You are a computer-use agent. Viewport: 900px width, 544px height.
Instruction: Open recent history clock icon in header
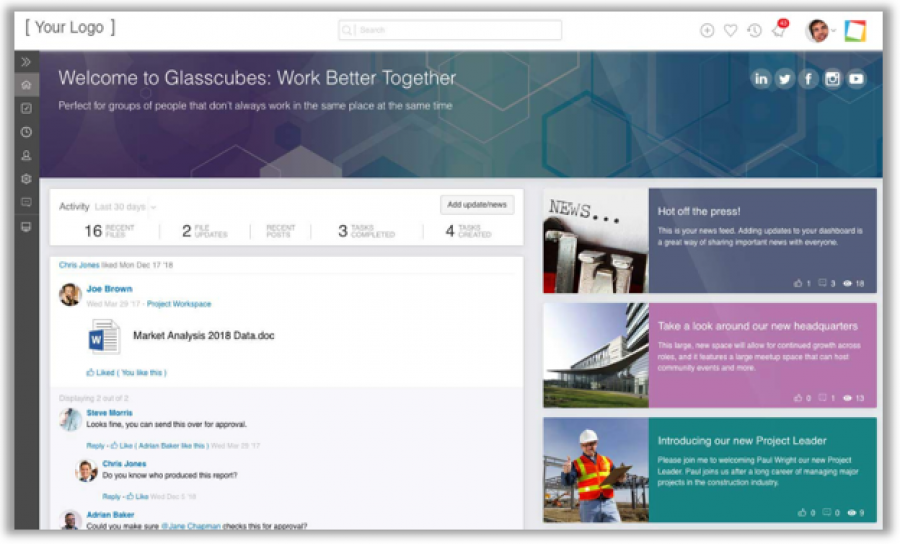click(x=754, y=30)
